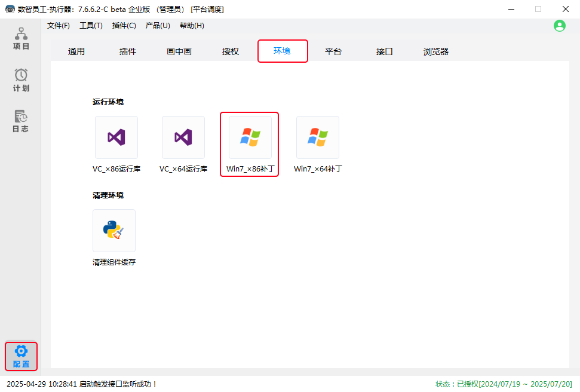
Task: Open the 项目 sidebar section
Action: [21, 39]
